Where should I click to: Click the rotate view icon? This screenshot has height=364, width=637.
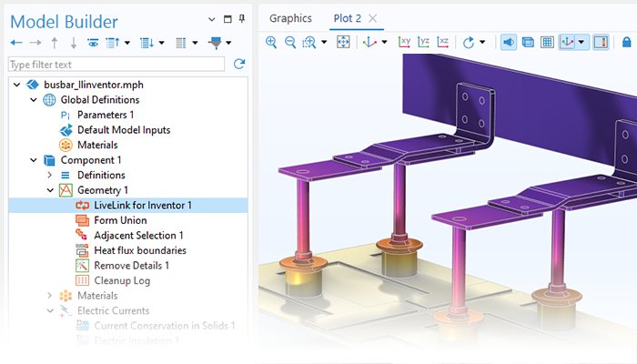469,42
